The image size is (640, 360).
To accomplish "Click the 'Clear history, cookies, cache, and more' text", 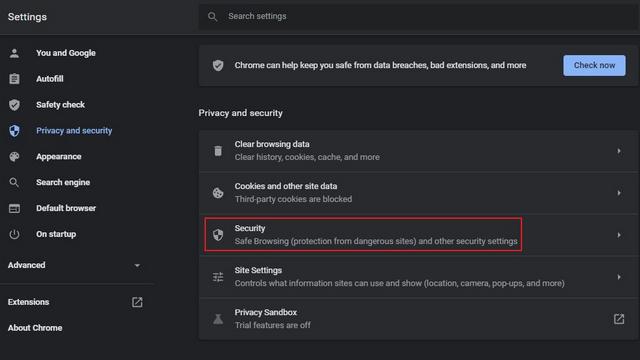I will [x=307, y=157].
